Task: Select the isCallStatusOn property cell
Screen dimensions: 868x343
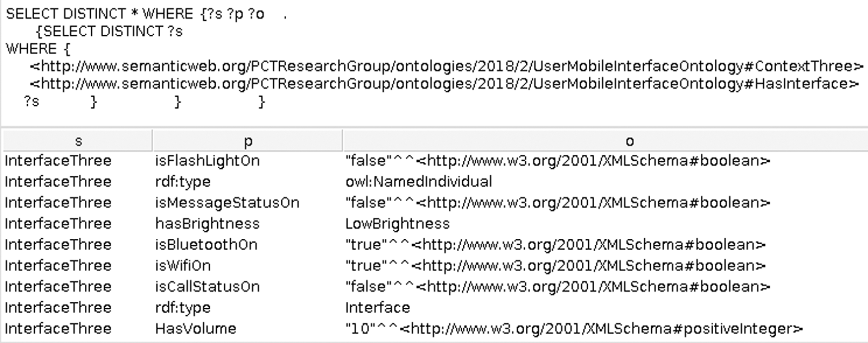Action: (248, 286)
